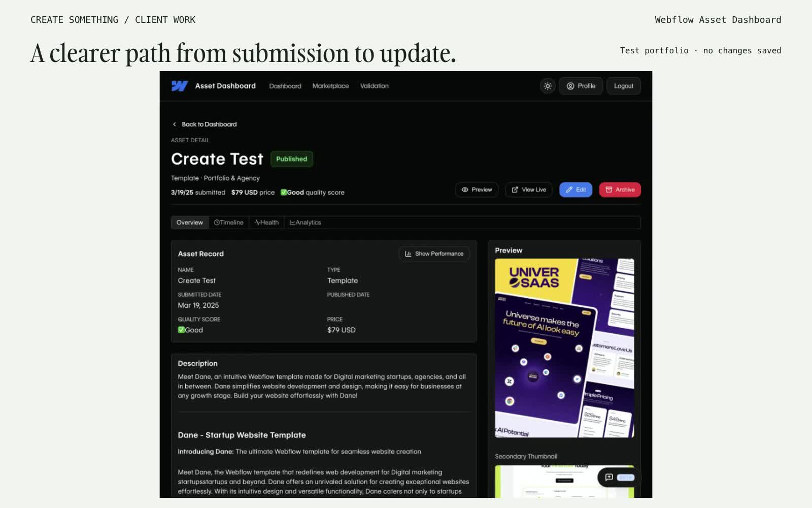Toggle the light/dark theme sun icon
This screenshot has height=508, width=812.
[548, 86]
